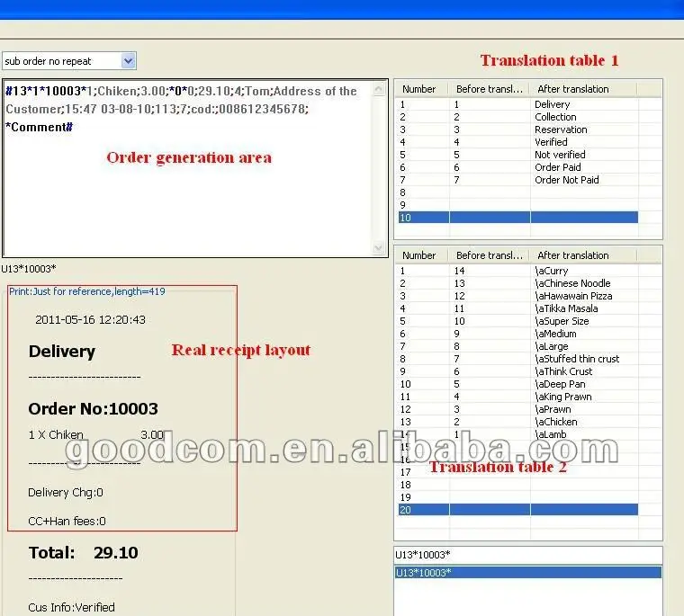Screen dimensions: 684x616
Task: Select the '\aKing Prawn' row
Action: point(518,397)
